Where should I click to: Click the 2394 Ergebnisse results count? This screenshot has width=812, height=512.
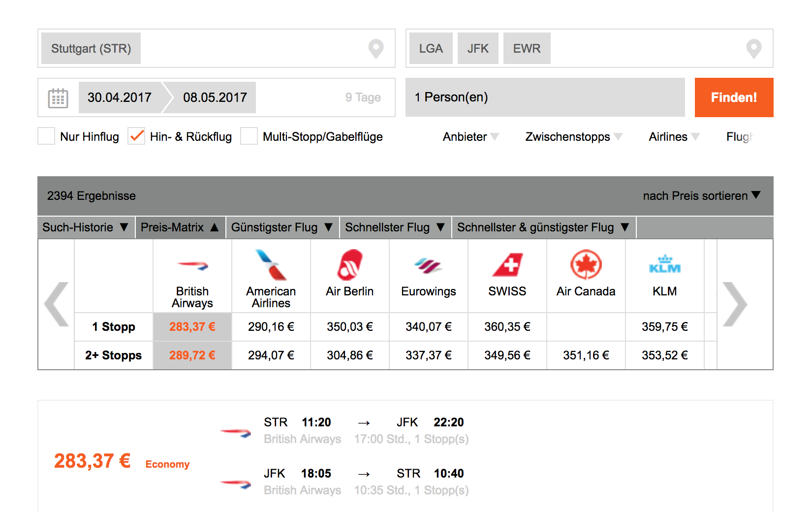pos(92,196)
